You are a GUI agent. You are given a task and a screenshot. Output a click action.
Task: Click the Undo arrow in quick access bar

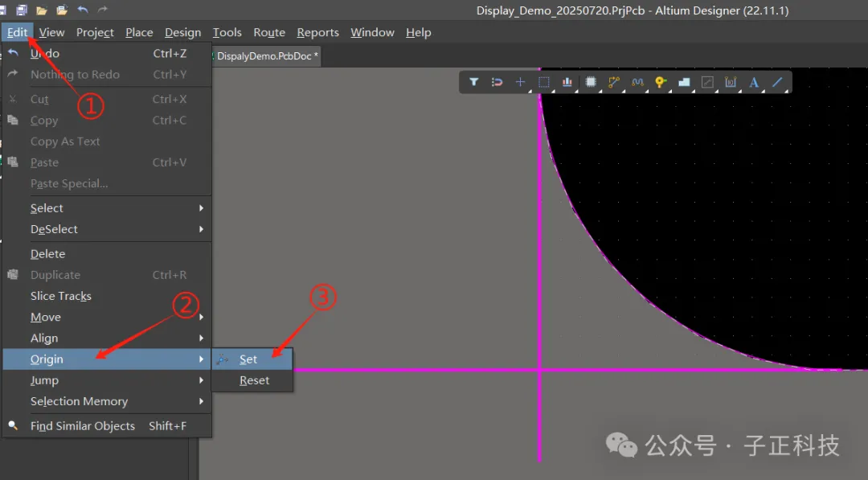(83, 9)
